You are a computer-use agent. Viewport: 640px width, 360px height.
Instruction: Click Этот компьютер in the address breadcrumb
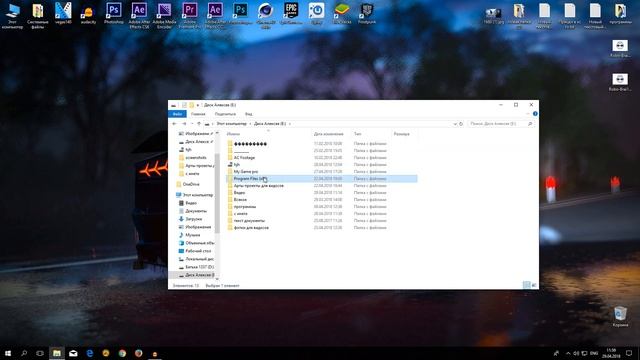pyautogui.click(x=231, y=124)
